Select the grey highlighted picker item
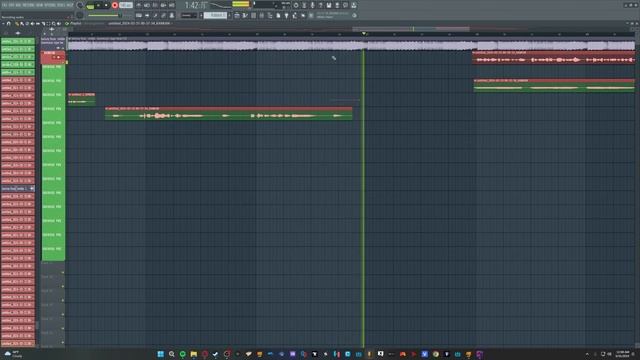Image resolution: width=640 pixels, height=360 pixels. pyautogui.click(x=18, y=189)
